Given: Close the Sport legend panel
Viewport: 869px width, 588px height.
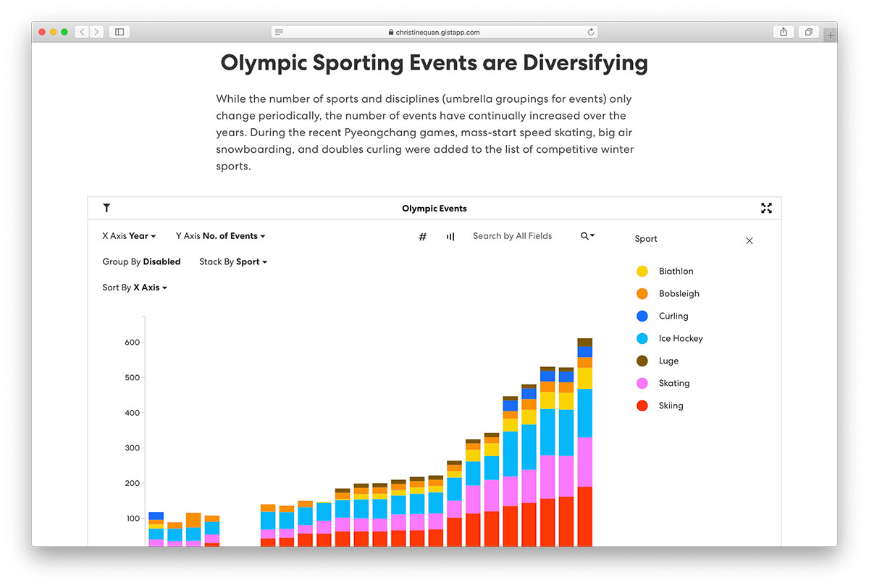Looking at the screenshot, I should pyautogui.click(x=750, y=240).
